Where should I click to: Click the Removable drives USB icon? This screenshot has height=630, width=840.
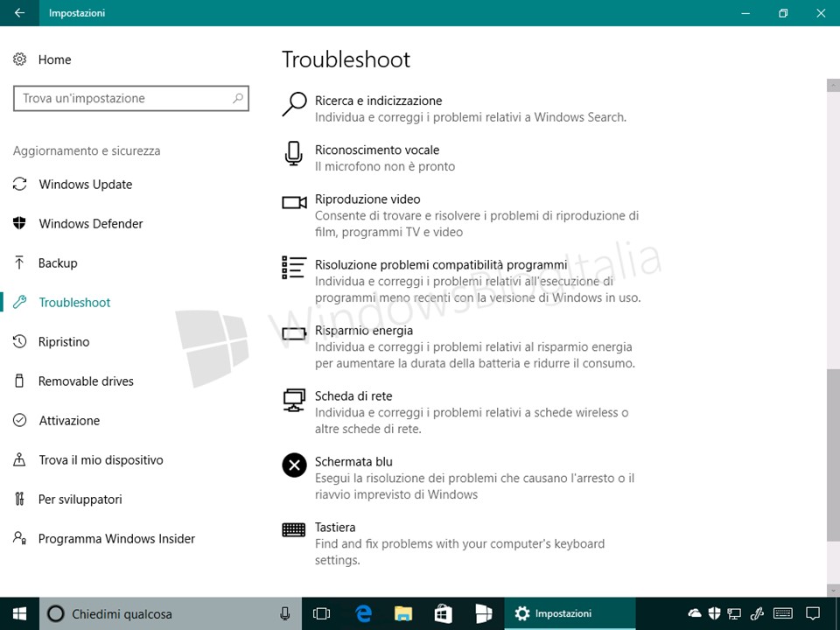tap(20, 381)
